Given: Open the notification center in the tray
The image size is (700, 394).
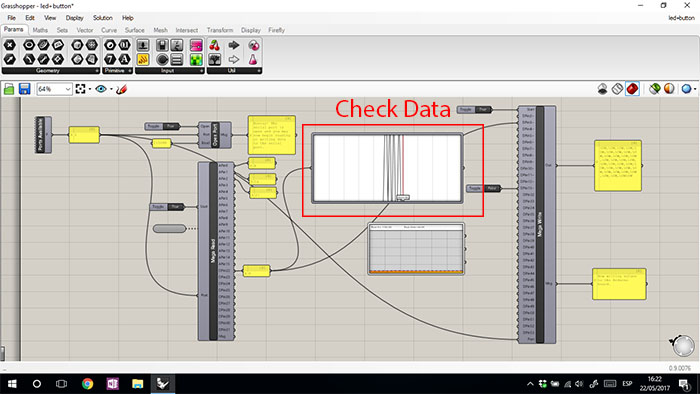Looking at the screenshot, I should (684, 383).
